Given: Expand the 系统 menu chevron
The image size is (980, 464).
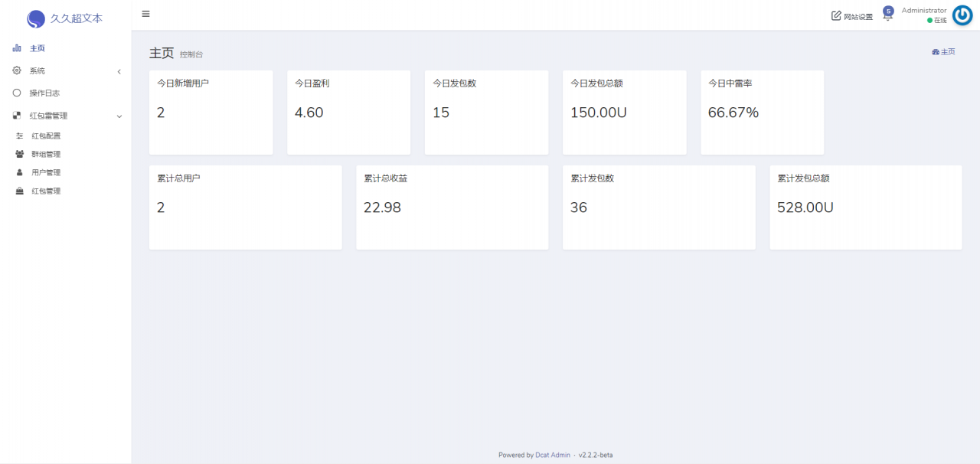Looking at the screenshot, I should (119, 71).
